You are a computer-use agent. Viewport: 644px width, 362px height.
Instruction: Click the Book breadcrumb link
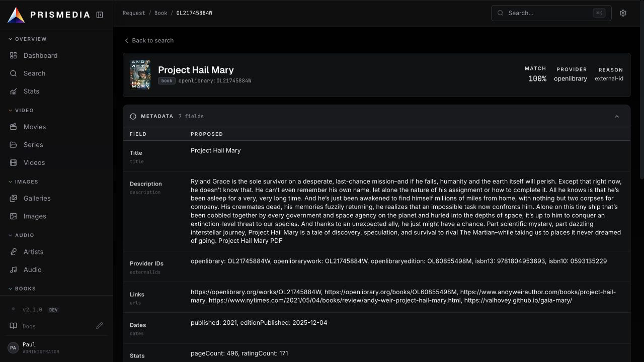click(x=160, y=13)
